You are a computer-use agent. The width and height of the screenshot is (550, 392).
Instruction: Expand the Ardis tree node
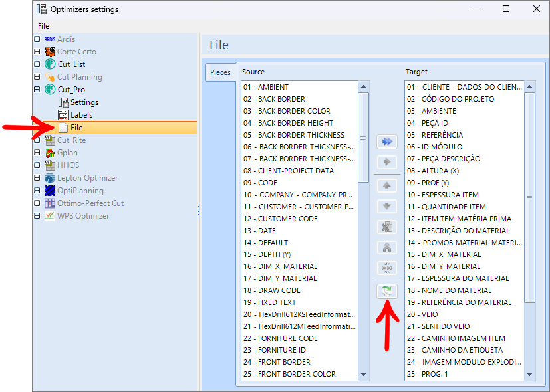tap(37, 39)
